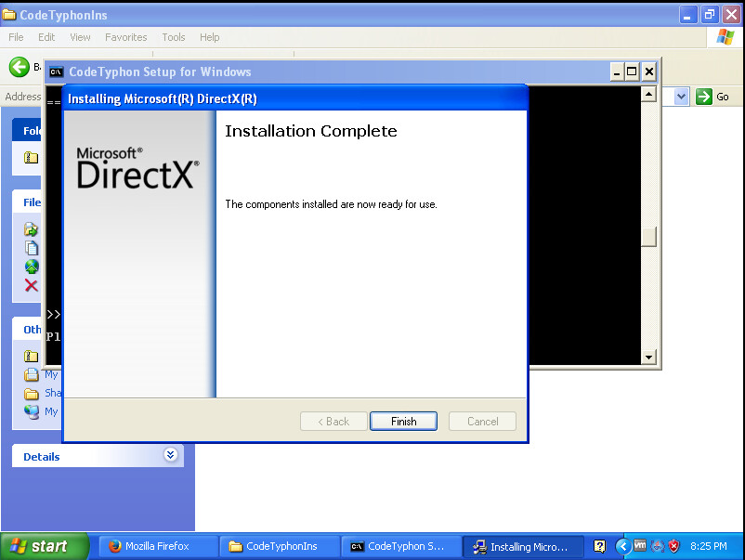745x560 pixels.
Task: Click the help question mark tray icon
Action: (x=599, y=546)
